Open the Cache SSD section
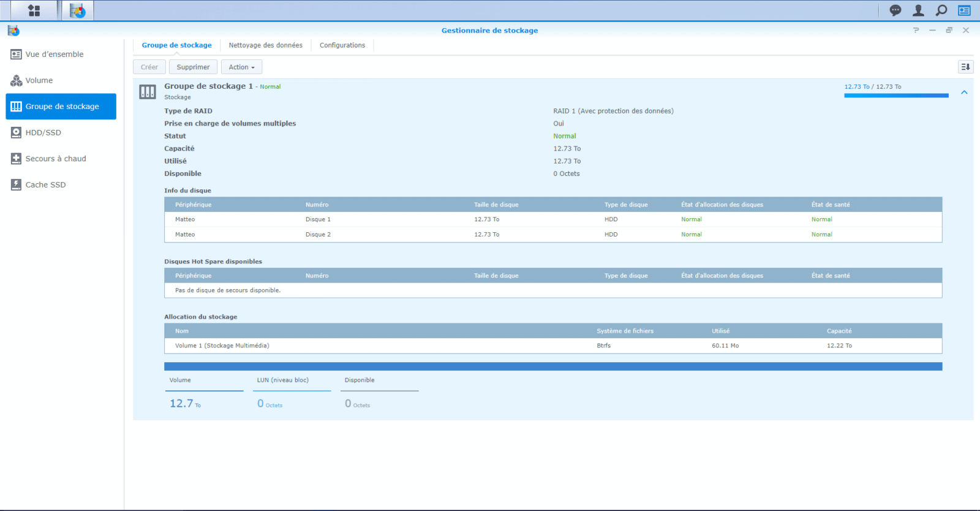 point(45,184)
